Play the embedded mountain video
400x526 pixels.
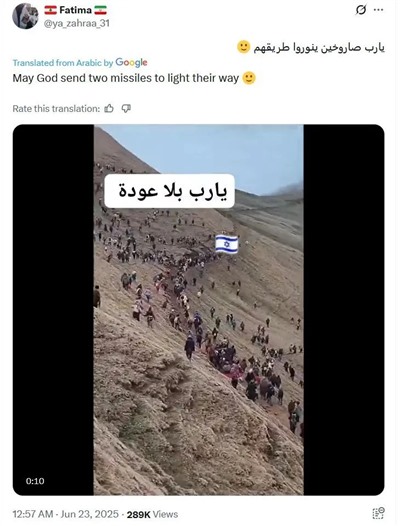[199, 310]
